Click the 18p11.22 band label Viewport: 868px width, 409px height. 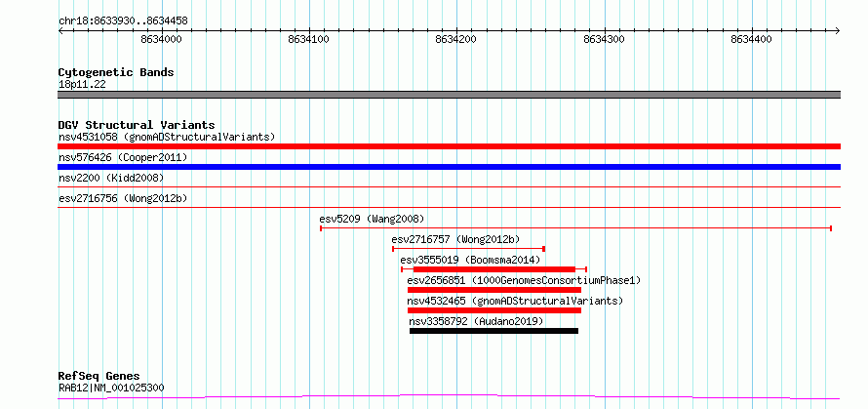[82, 85]
